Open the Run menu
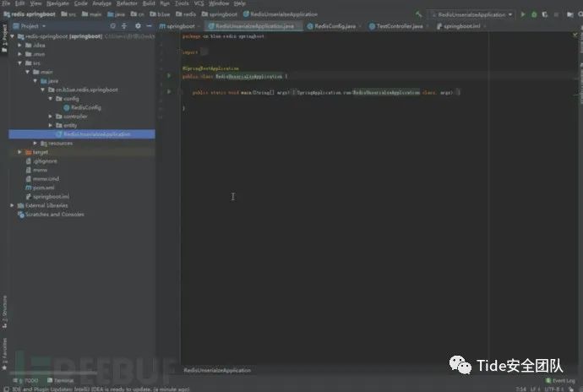This screenshot has width=583, height=392. tap(165, 3)
